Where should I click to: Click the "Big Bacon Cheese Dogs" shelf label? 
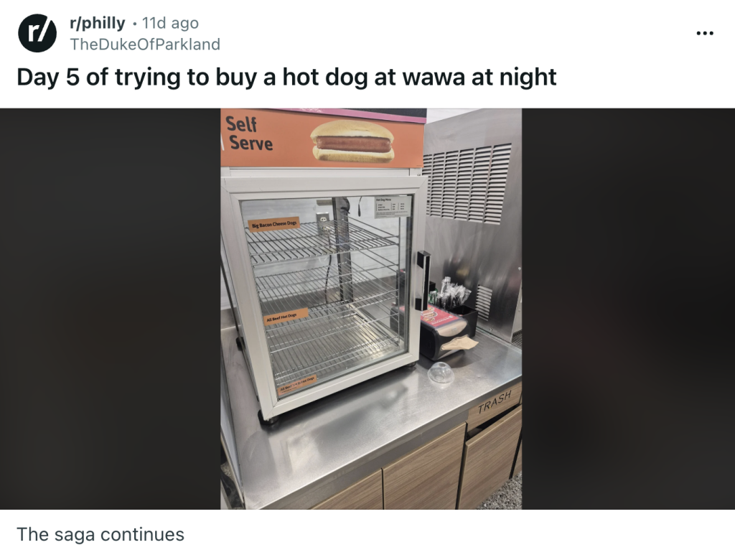coord(273,224)
